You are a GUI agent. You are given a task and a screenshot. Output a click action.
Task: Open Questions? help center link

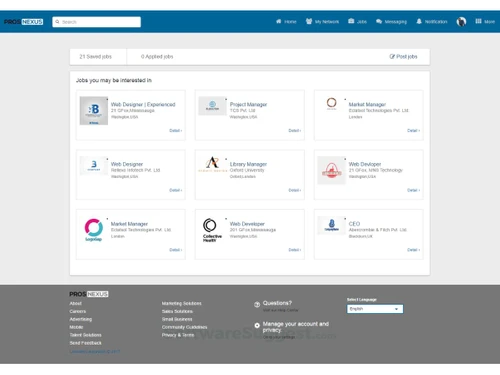click(280, 310)
